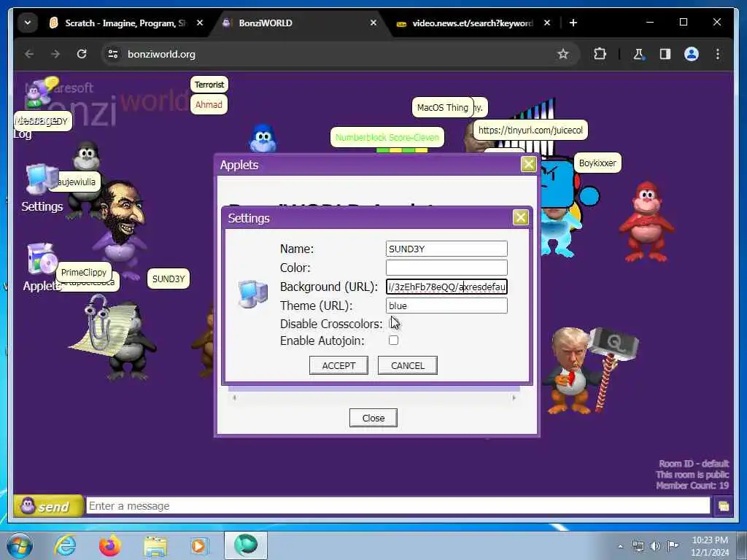Screen dimensions: 747x560
Task: Bookmark this page with star icon
Action: (563, 54)
